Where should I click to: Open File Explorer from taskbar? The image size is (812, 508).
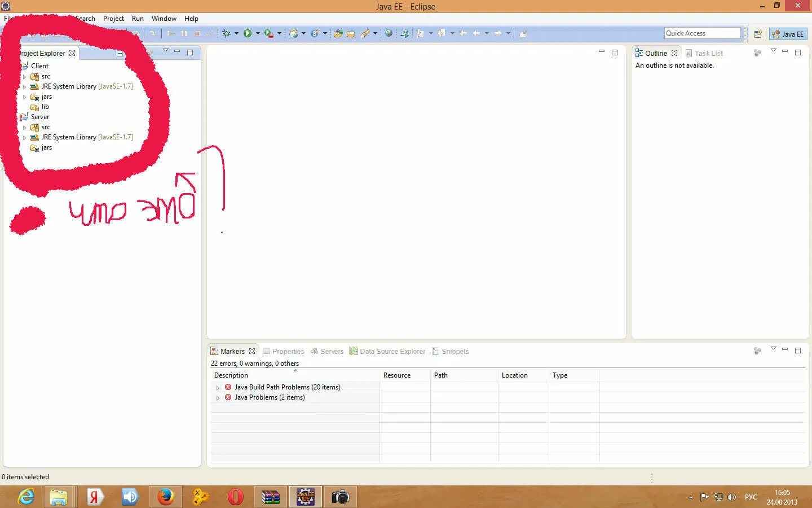(59, 497)
